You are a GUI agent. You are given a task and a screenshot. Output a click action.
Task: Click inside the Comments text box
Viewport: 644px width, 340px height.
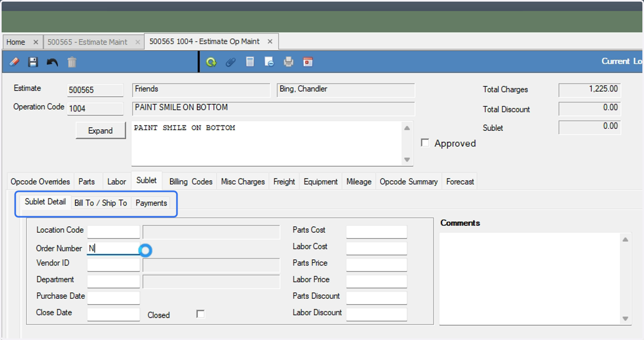pos(529,278)
